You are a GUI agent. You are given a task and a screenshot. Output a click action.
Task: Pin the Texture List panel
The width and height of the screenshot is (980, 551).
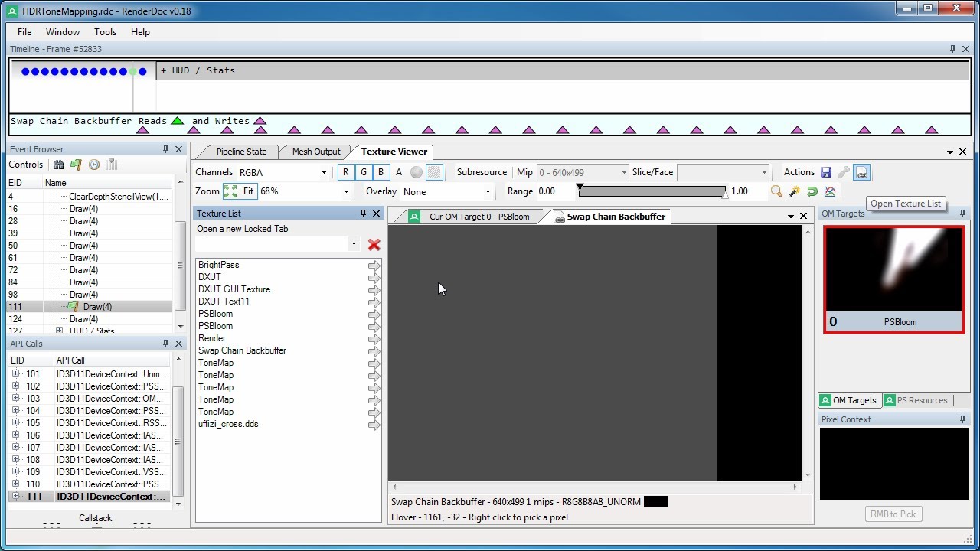pos(363,214)
